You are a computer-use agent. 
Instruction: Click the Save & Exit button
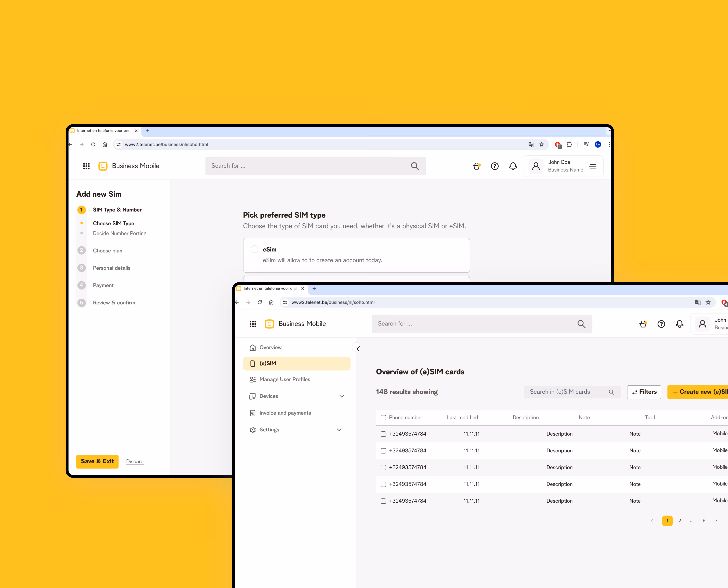click(x=97, y=461)
